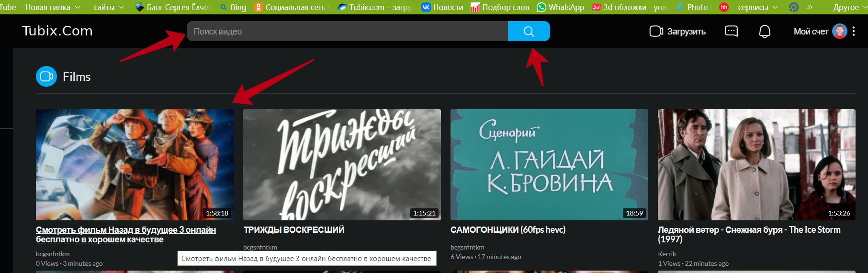Open the Ice Storm video thumbnail
The image size is (868, 273).
click(x=756, y=165)
